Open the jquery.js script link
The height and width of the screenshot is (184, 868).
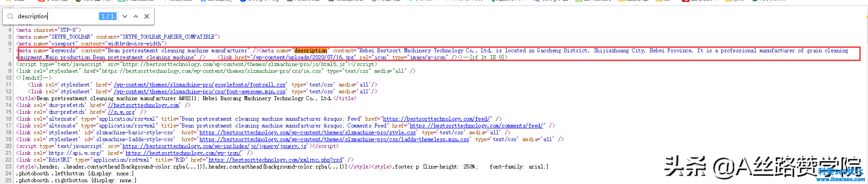coord(215,146)
